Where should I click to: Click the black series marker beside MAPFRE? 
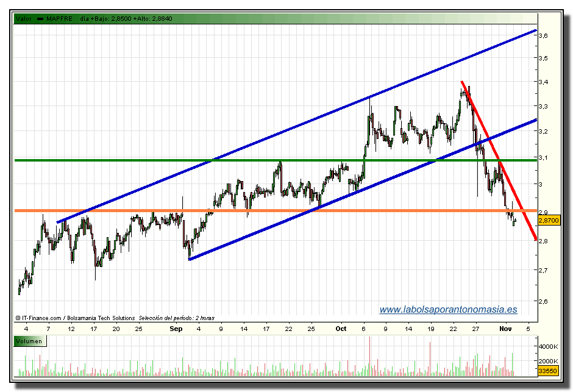(40, 19)
